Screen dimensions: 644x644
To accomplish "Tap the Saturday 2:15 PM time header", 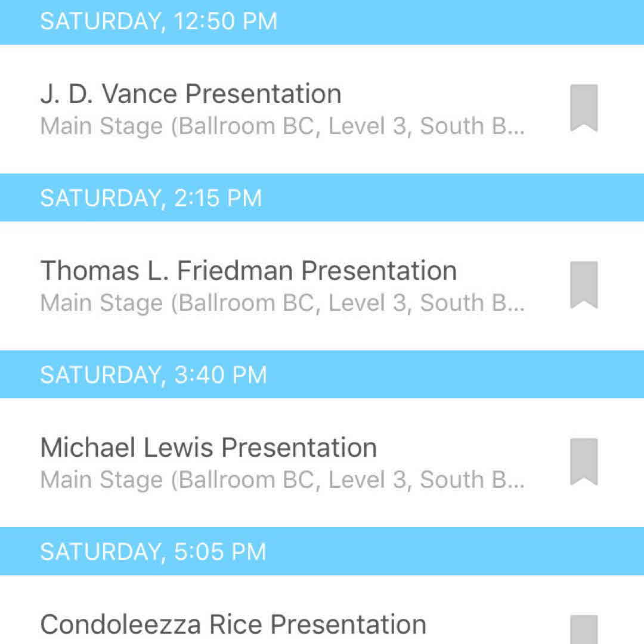I will tap(151, 198).
